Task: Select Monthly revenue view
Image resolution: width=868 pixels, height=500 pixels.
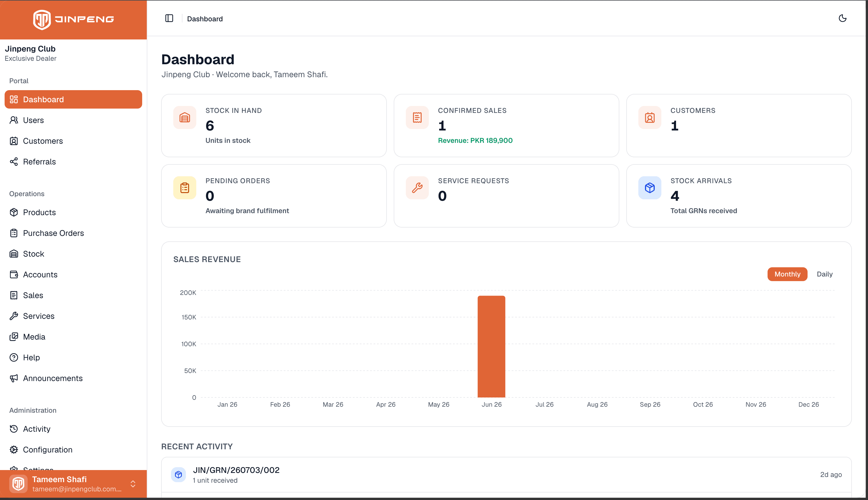Action: click(787, 274)
